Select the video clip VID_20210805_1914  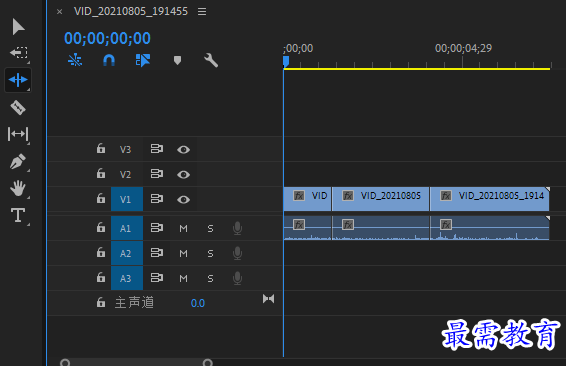(489, 199)
